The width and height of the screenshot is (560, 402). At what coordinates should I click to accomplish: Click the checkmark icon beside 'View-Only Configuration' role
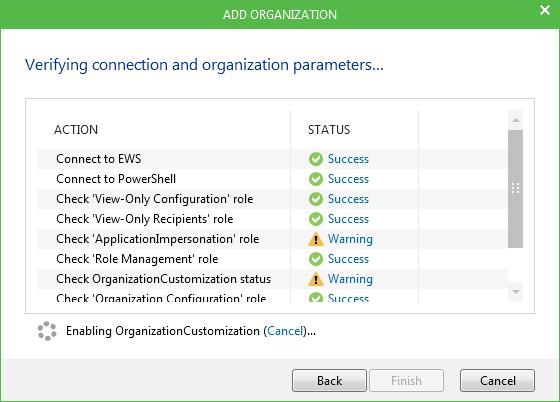tap(316, 199)
